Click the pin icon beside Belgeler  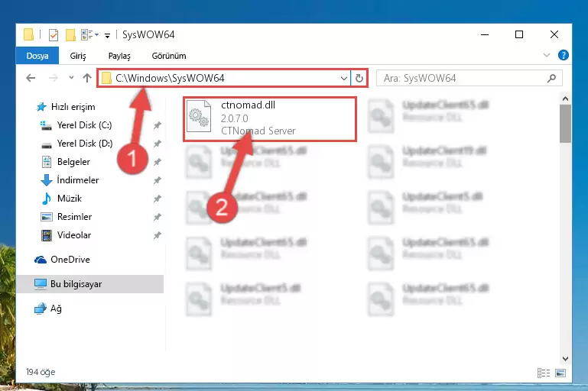pyautogui.click(x=157, y=162)
